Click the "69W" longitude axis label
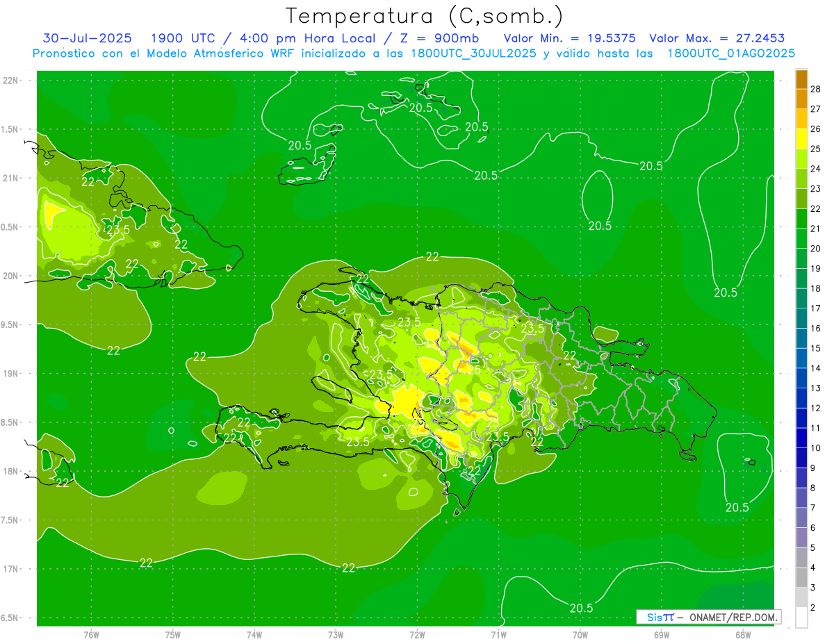 662,634
